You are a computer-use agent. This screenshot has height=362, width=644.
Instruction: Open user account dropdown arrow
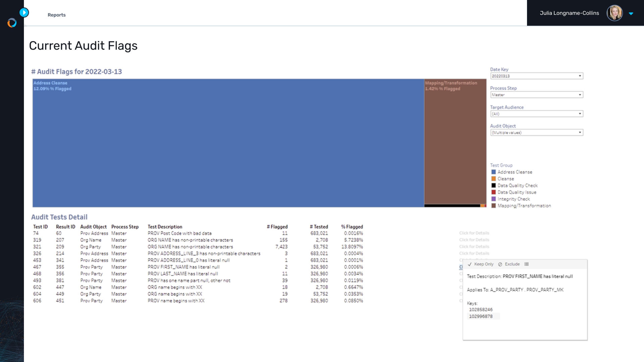point(631,14)
